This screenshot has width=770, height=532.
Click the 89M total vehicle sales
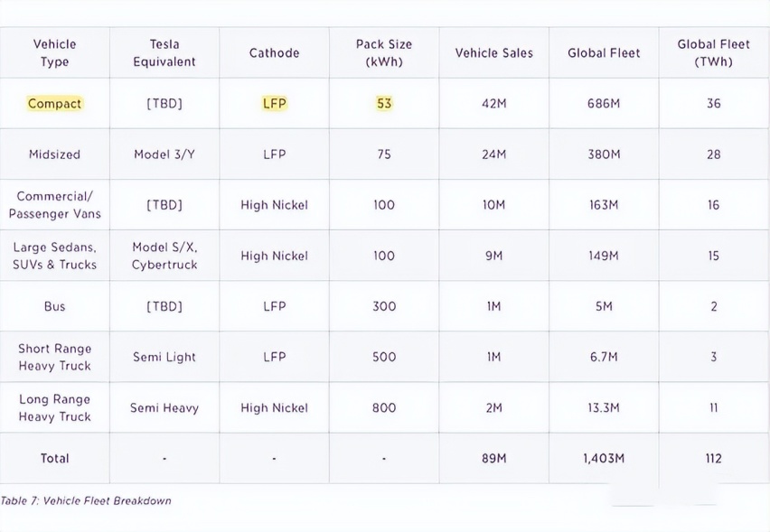pos(494,458)
